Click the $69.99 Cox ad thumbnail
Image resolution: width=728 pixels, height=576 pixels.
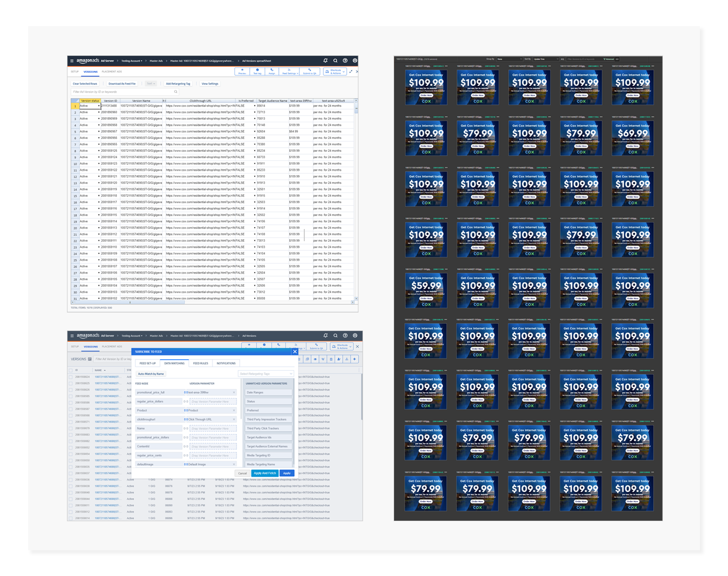click(632, 138)
